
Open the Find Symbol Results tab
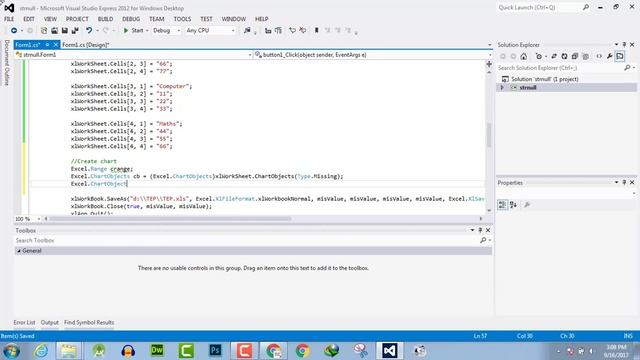pos(89,322)
